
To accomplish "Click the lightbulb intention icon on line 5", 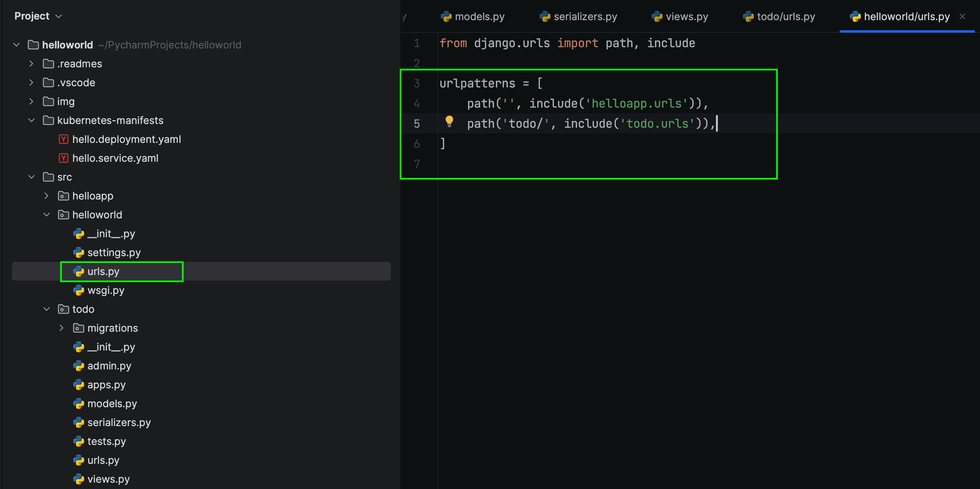I will tap(450, 122).
